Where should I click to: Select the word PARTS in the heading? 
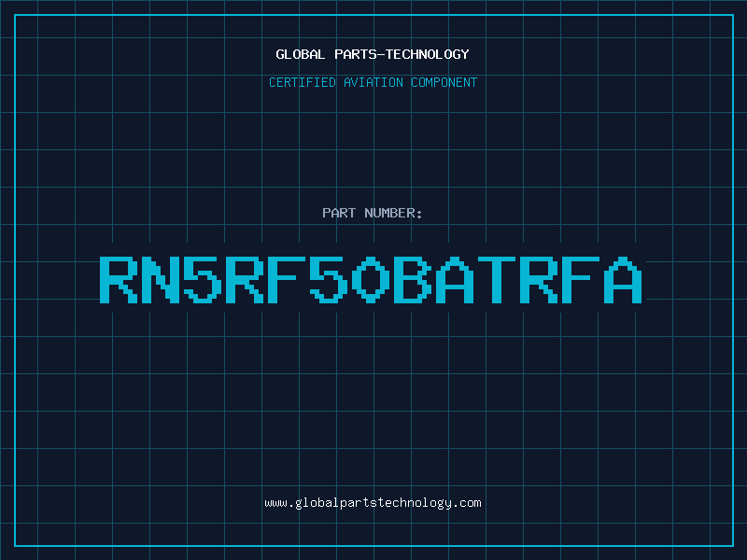357,54
